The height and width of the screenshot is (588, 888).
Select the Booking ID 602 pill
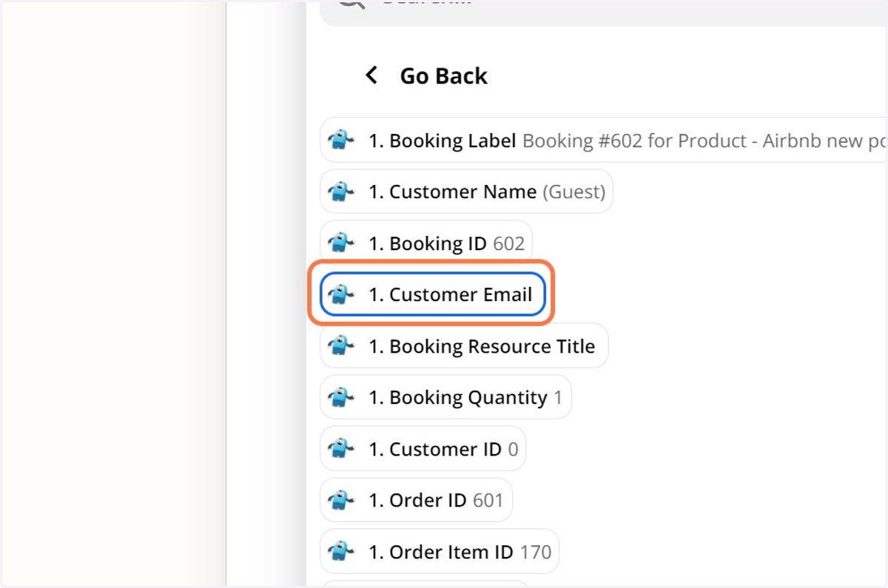coord(426,243)
